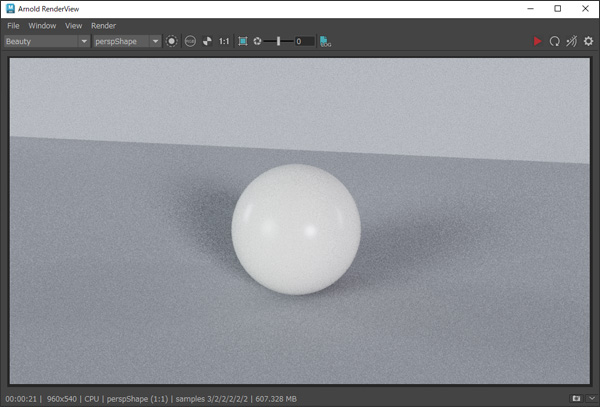
Task: Open the Beauty AOV dropdown
Action: click(46, 41)
